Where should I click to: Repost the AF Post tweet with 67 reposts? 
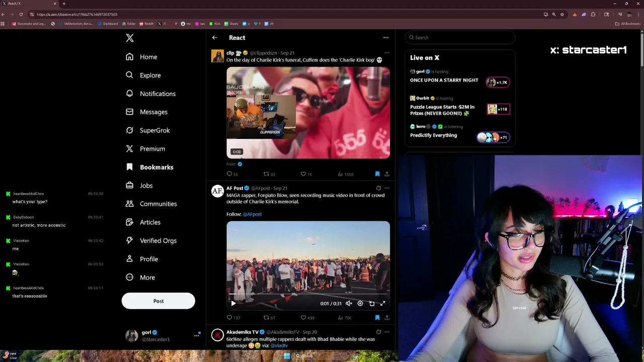(269, 318)
